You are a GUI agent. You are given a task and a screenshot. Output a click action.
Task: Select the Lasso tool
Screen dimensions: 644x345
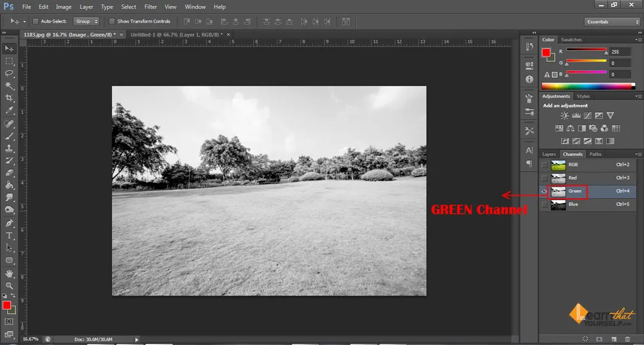pyautogui.click(x=10, y=73)
